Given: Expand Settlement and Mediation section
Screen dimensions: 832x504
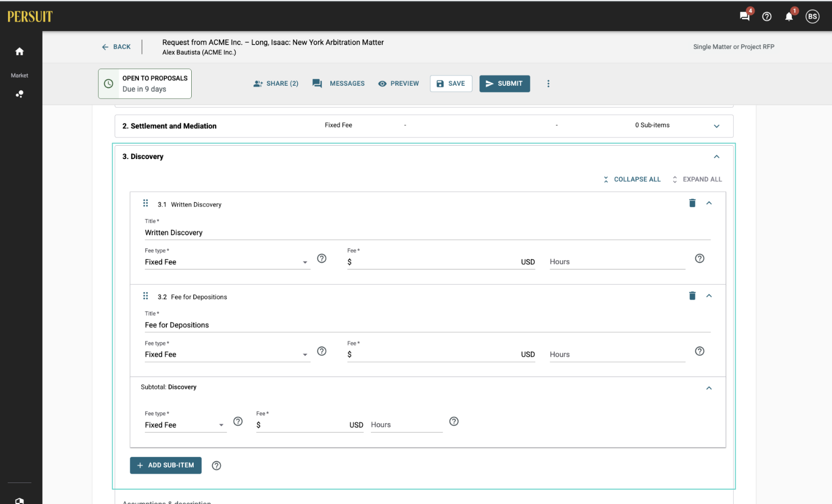Looking at the screenshot, I should point(716,126).
